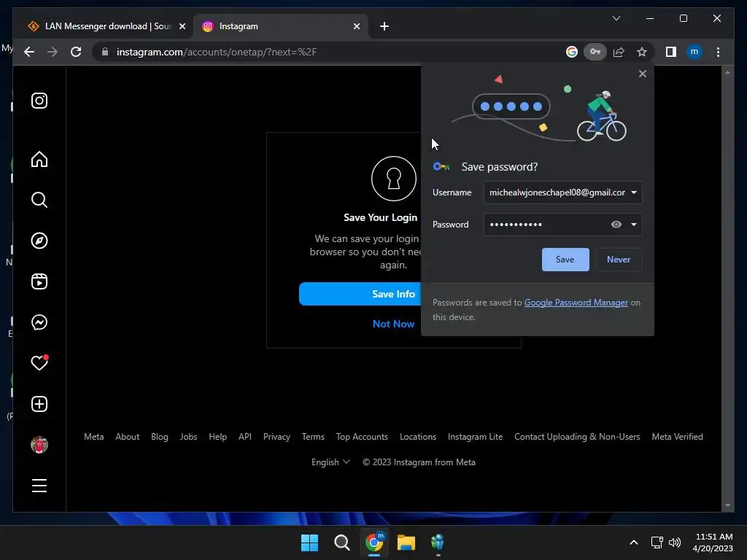The width and height of the screenshot is (747, 560).
Task: Click the browser Back arrow
Action: coord(29,52)
